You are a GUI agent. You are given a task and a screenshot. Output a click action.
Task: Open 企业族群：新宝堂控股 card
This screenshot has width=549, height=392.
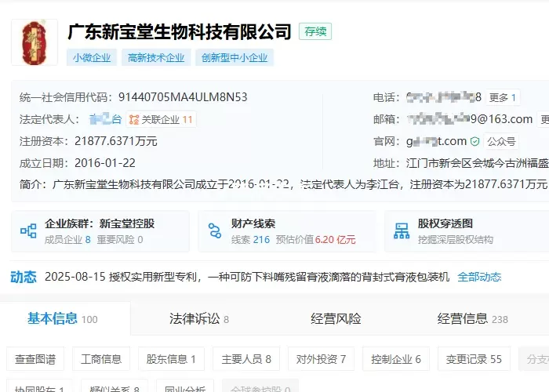[x=100, y=231]
